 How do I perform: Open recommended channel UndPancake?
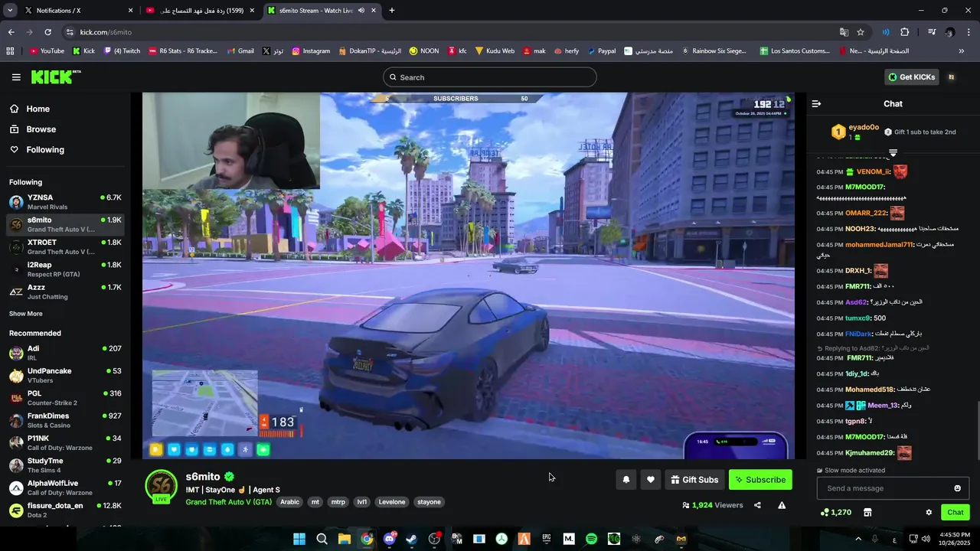coord(64,376)
